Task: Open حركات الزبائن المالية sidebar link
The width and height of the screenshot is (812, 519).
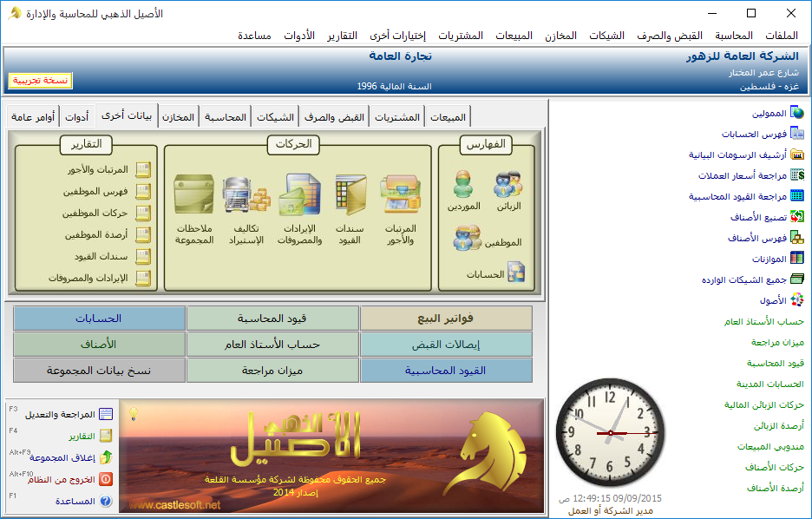Action: coord(763,404)
